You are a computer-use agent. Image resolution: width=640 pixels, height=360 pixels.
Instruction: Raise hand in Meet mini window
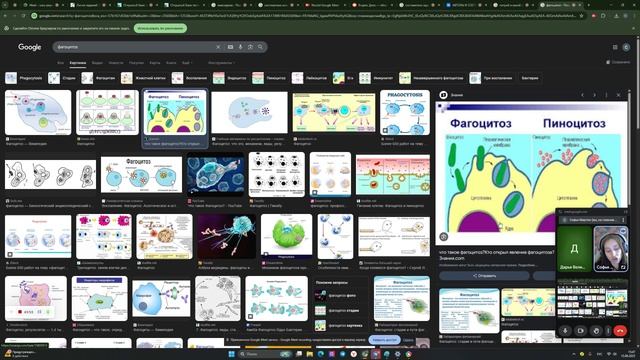pos(596,331)
